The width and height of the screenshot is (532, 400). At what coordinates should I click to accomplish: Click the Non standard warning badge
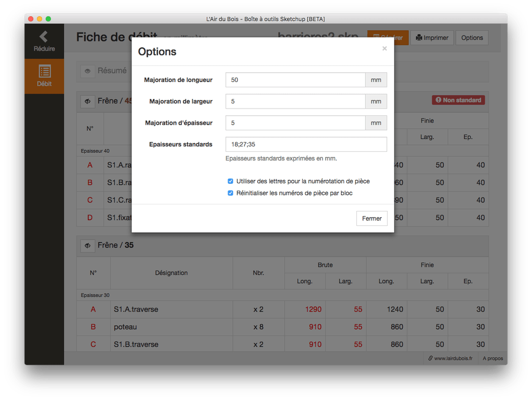tap(458, 100)
